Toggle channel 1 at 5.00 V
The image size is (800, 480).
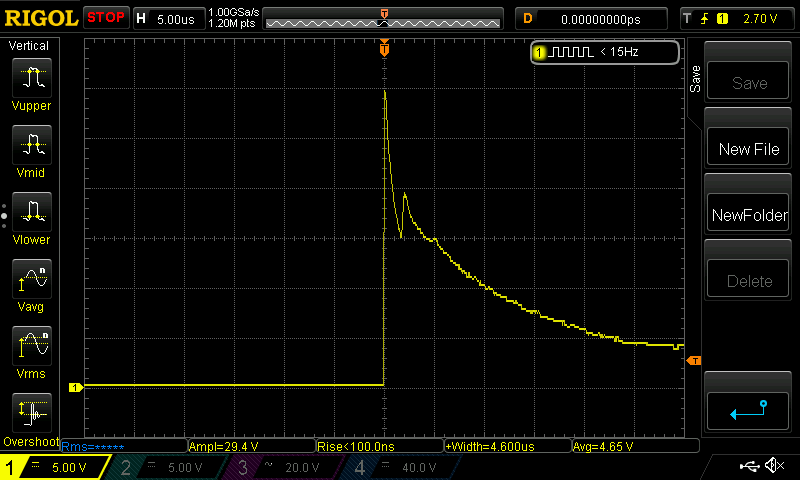click(55, 467)
